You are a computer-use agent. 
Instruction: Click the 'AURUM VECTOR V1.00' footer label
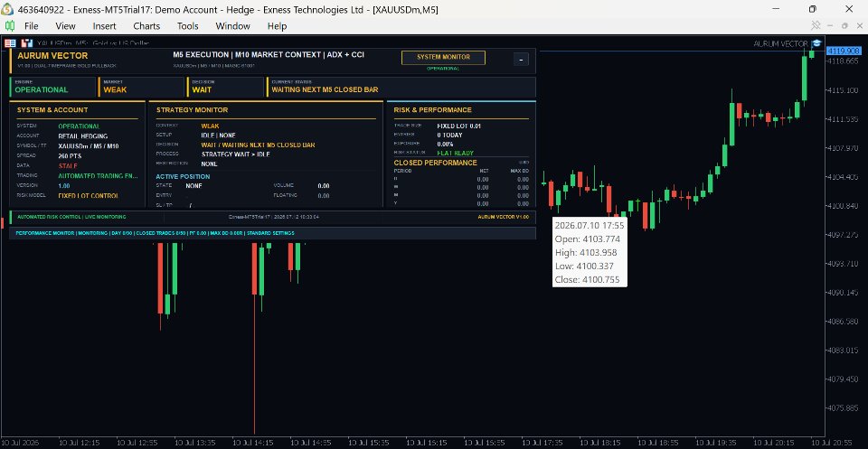click(504, 217)
